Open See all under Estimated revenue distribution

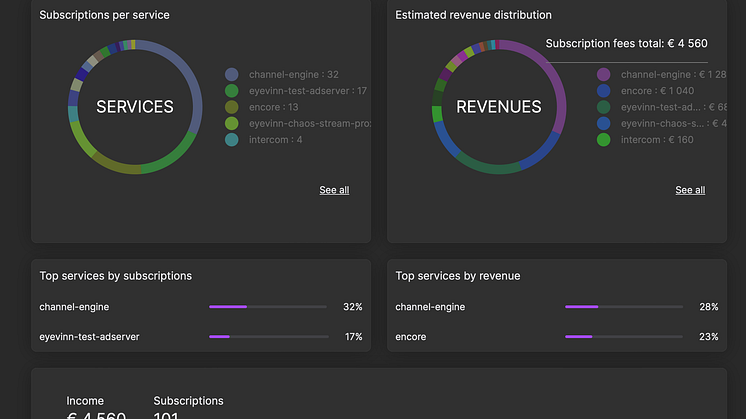(690, 190)
